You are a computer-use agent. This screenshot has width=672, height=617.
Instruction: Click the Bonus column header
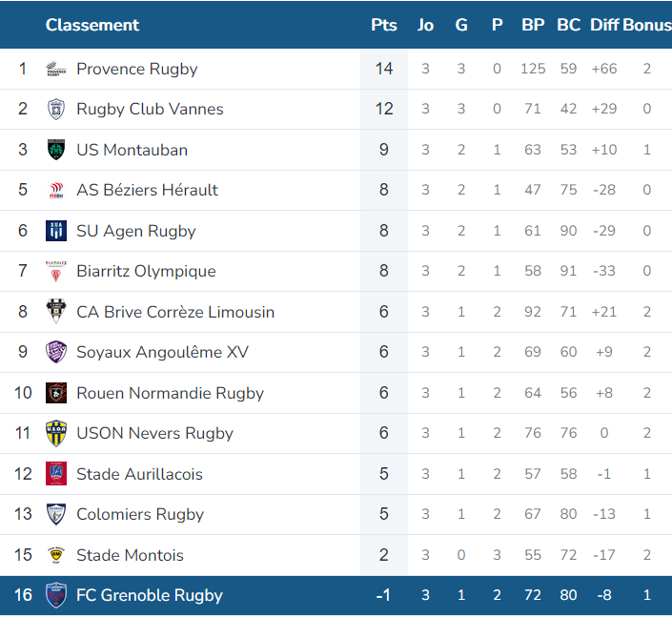(x=647, y=25)
